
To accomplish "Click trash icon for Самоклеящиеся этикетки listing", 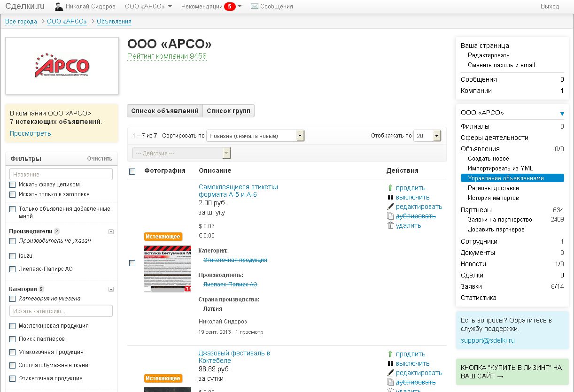I will click(x=390, y=225).
